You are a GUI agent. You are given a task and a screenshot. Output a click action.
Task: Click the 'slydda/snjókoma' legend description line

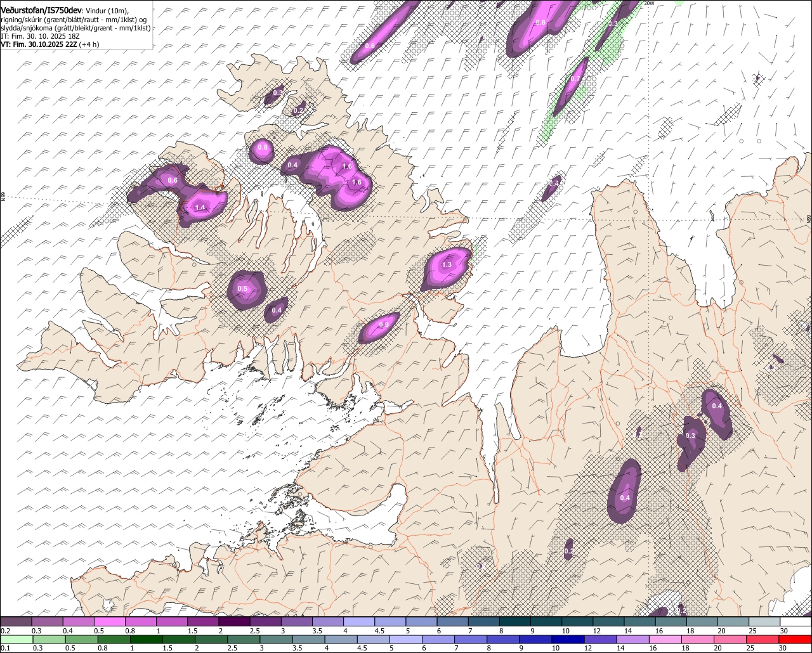tap(75, 29)
